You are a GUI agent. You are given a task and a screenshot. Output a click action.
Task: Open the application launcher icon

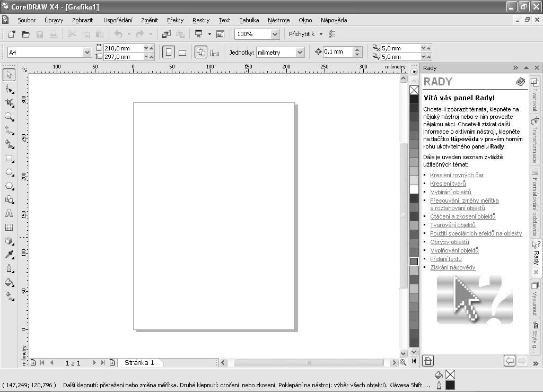click(199, 34)
